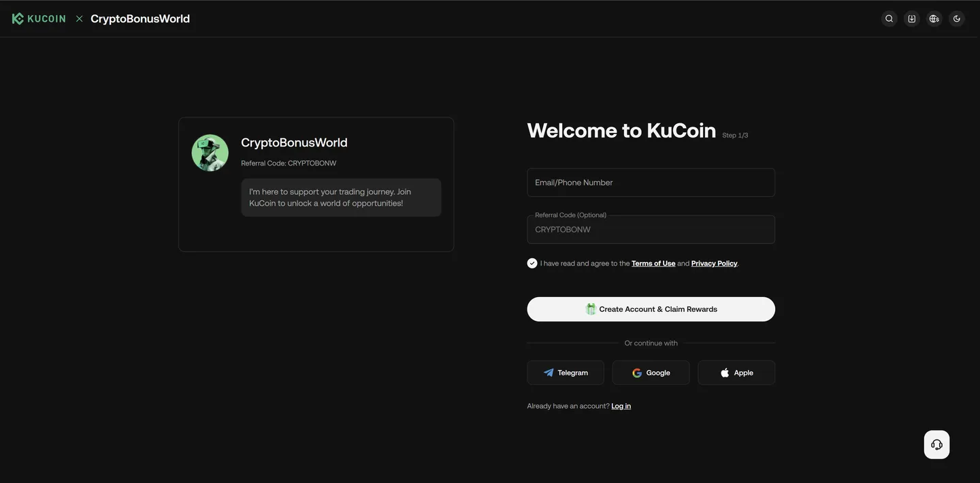Click the 'I'm here to support' message bubble
This screenshot has width=980, height=483.
[341, 198]
